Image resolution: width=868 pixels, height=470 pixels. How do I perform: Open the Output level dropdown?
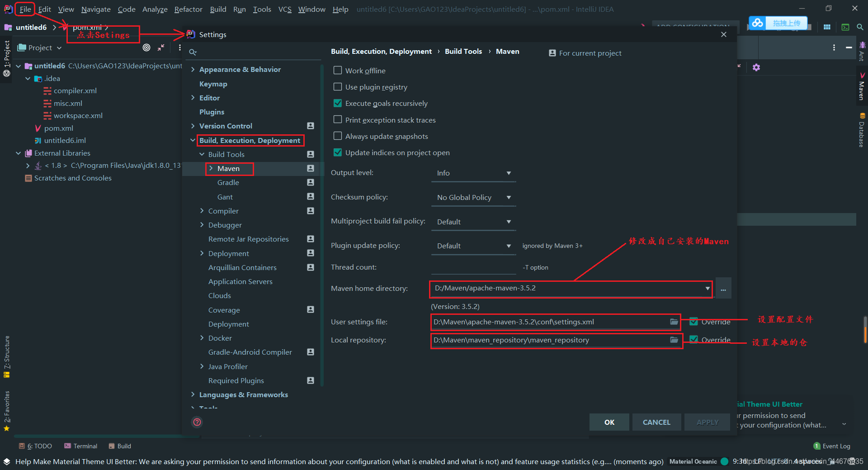click(x=473, y=173)
